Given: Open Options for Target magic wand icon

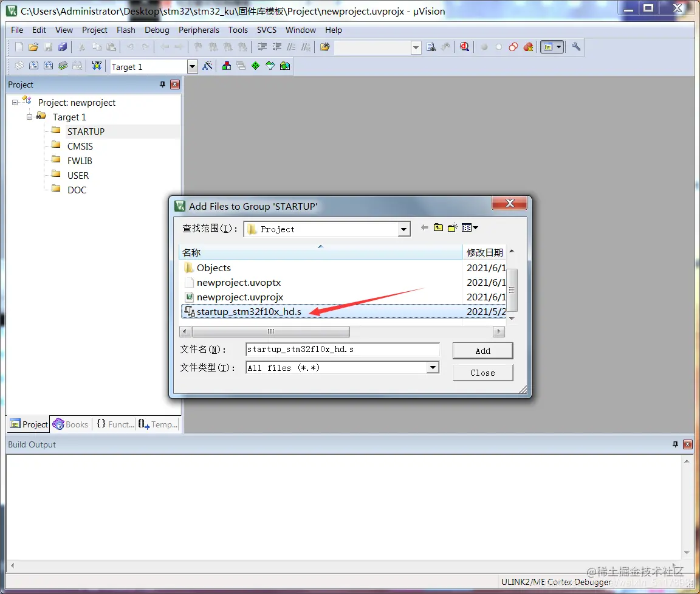Looking at the screenshot, I should (x=207, y=66).
